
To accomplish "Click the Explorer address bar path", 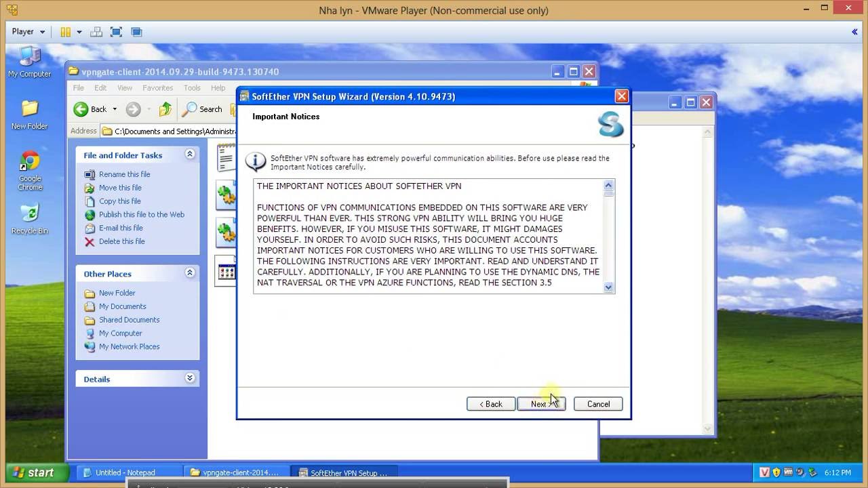I will point(173,131).
